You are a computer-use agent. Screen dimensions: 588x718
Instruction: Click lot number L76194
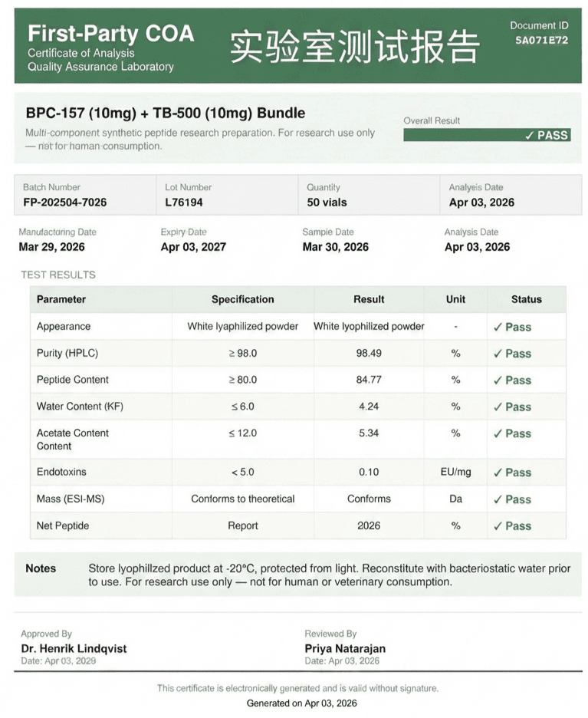(184, 203)
